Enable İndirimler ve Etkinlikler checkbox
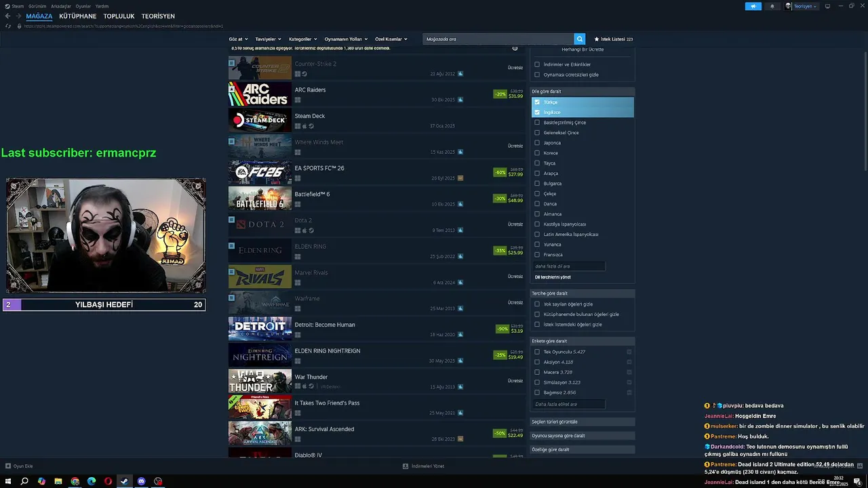The image size is (868, 488). (537, 64)
